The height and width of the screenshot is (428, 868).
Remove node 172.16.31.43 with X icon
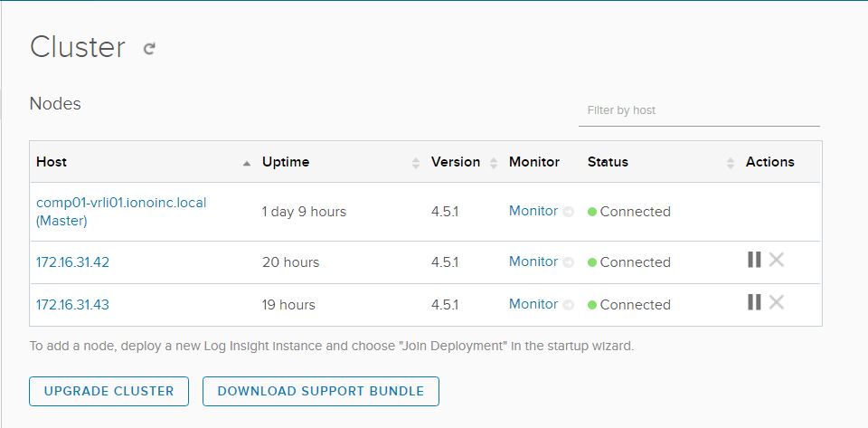(776, 303)
